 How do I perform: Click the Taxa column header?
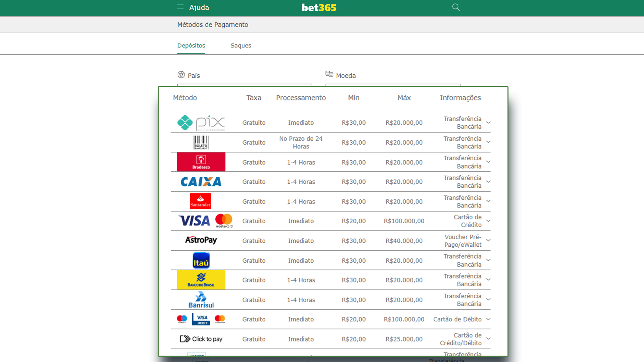coord(254,98)
